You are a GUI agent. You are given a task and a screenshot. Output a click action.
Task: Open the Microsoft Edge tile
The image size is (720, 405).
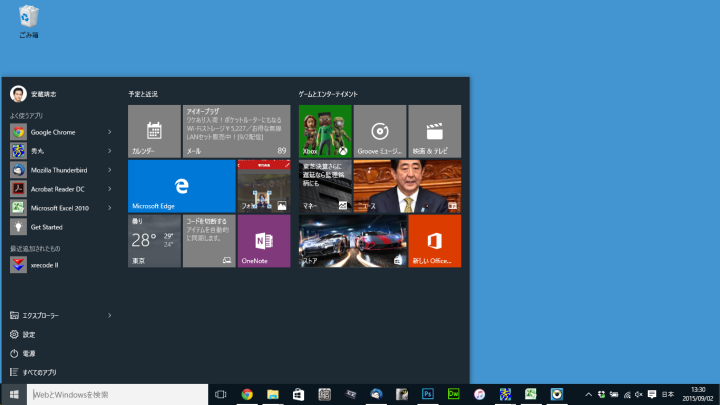point(181,186)
